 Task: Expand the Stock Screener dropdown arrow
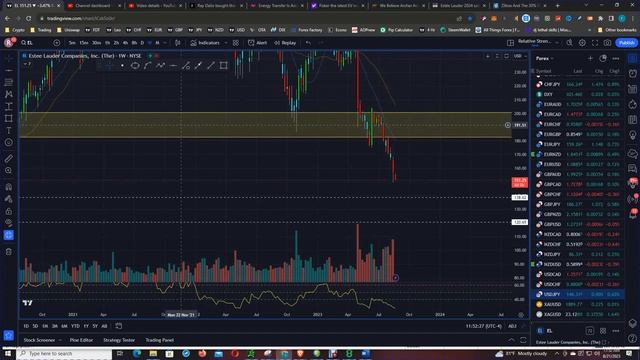[60, 340]
